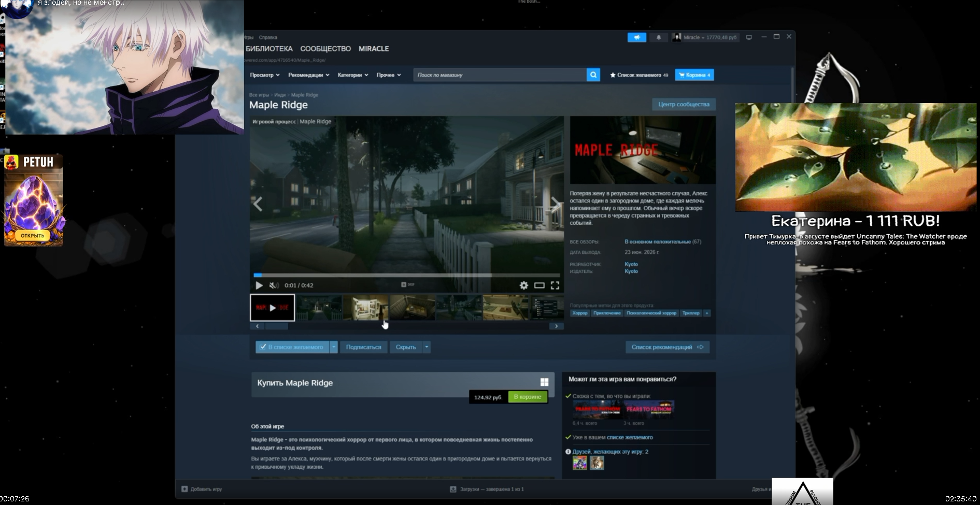Add more tags with plus button
The height and width of the screenshot is (505, 980).
coord(707,313)
